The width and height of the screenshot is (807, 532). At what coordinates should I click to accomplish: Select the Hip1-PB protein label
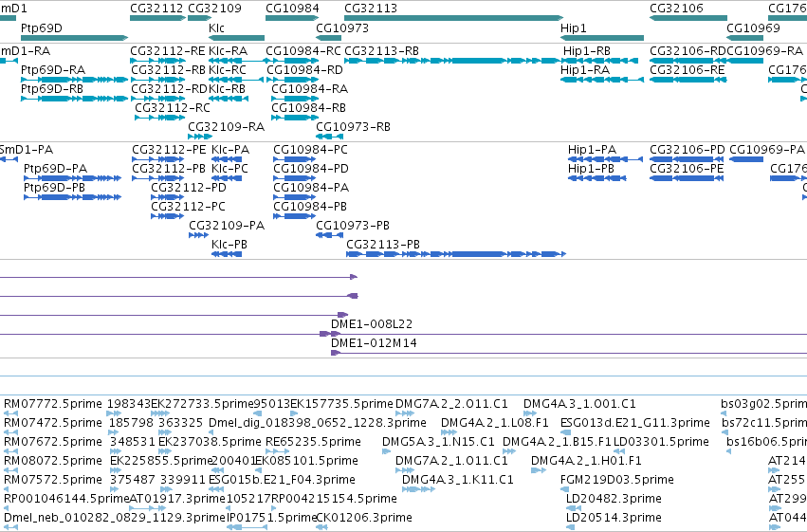591,168
